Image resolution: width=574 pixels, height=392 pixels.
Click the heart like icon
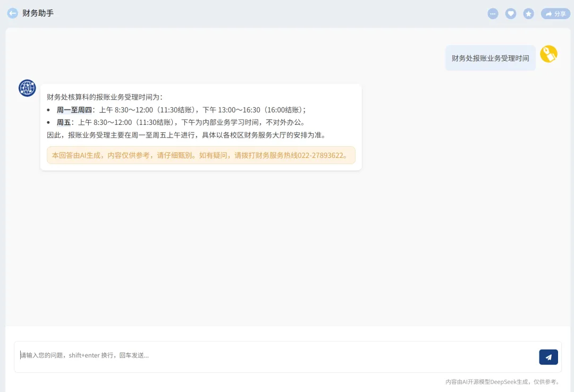click(511, 13)
